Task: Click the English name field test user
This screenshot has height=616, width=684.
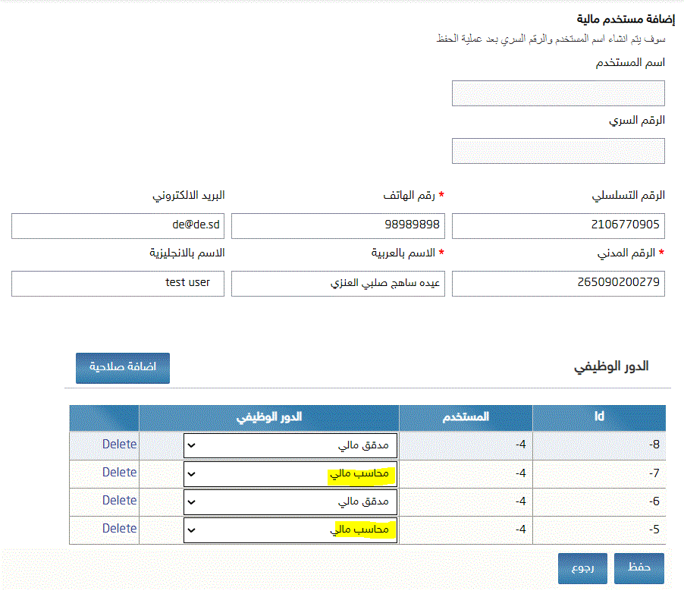Action: tap(118, 284)
